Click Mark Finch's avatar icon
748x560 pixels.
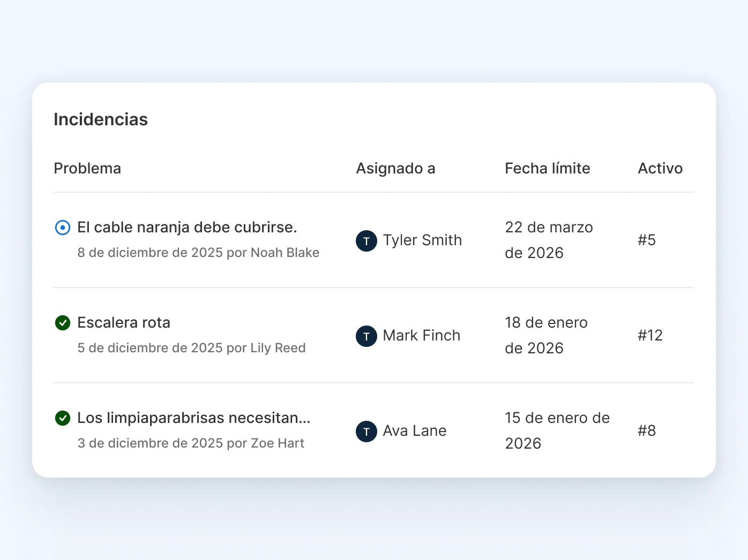tap(366, 336)
